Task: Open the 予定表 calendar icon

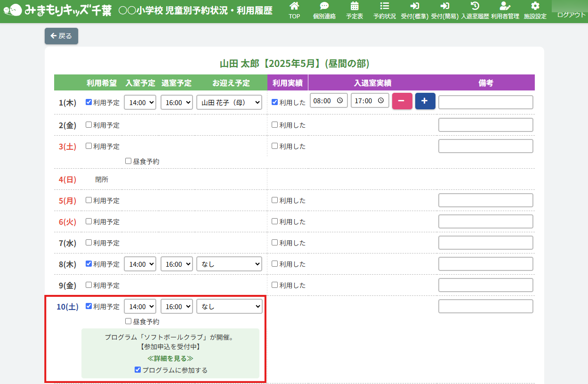Action: pyautogui.click(x=354, y=7)
